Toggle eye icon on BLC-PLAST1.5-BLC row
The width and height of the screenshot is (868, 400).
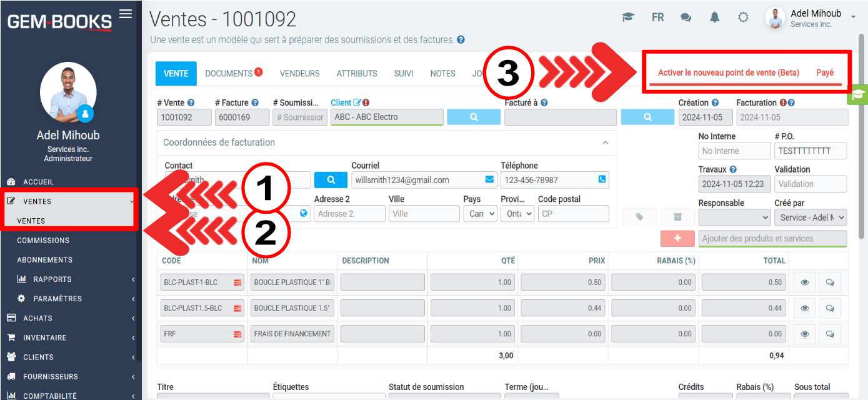805,308
